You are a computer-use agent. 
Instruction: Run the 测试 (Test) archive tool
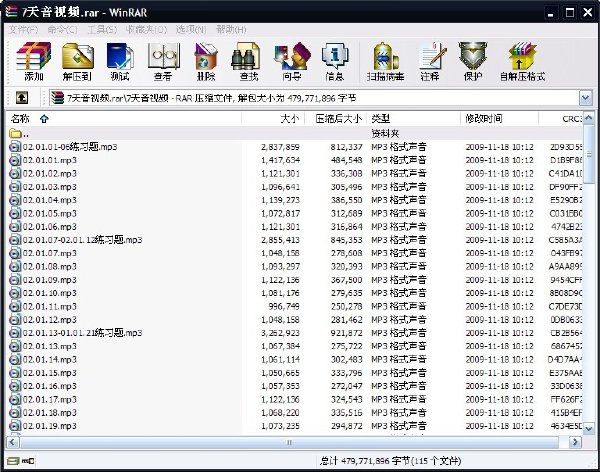120,61
